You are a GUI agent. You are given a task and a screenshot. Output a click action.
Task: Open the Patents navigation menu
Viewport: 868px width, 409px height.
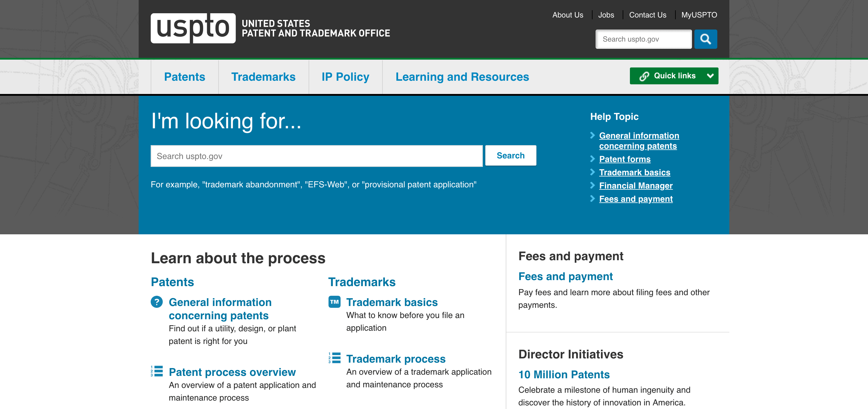coord(184,77)
